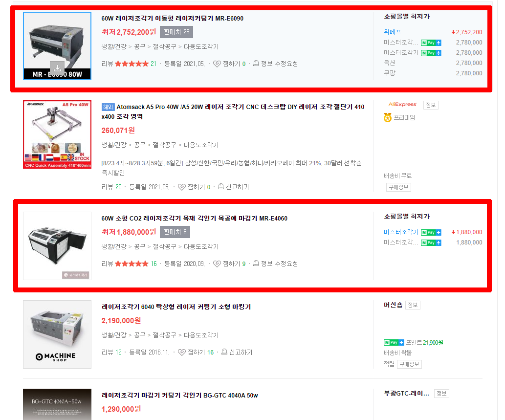Toggle wishlist heart for MR-E4060 engraver
The height and width of the screenshot is (420, 505).
coord(217,264)
